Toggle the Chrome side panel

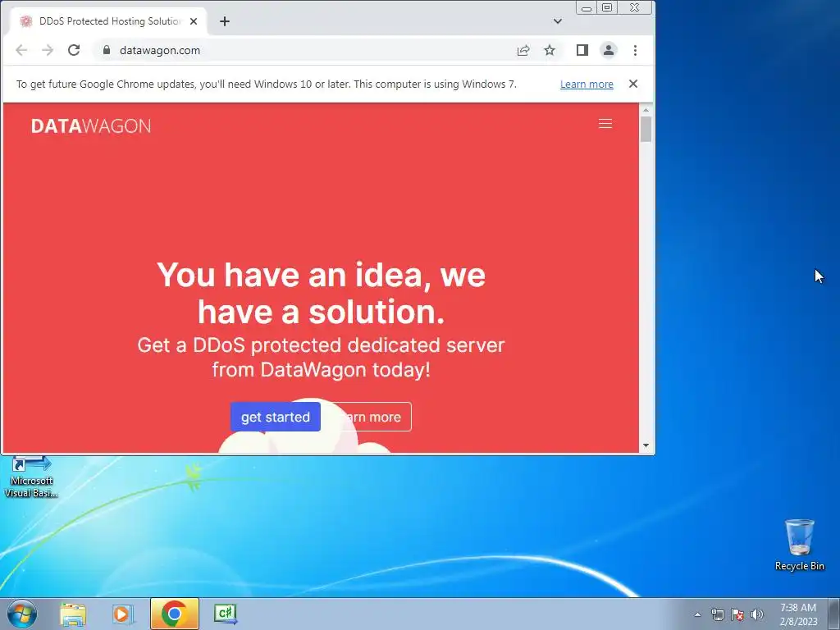pyautogui.click(x=582, y=50)
